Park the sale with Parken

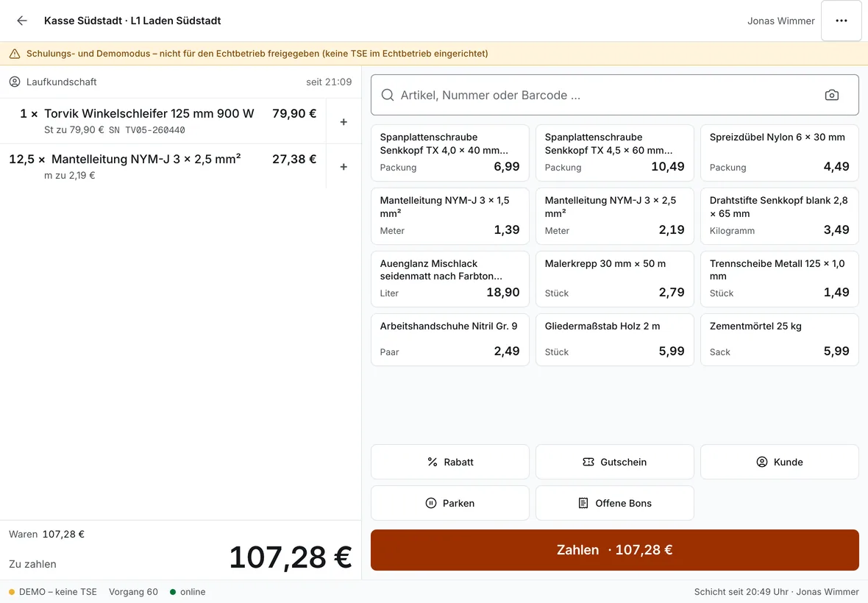pos(450,503)
